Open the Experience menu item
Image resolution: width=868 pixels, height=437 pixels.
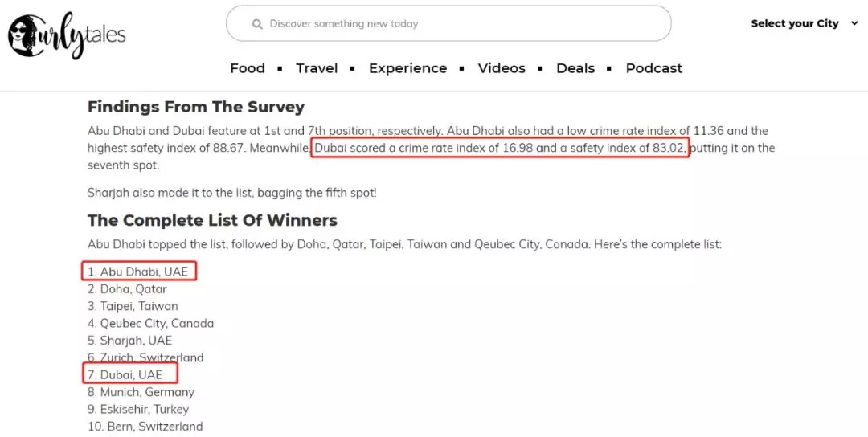coord(407,68)
